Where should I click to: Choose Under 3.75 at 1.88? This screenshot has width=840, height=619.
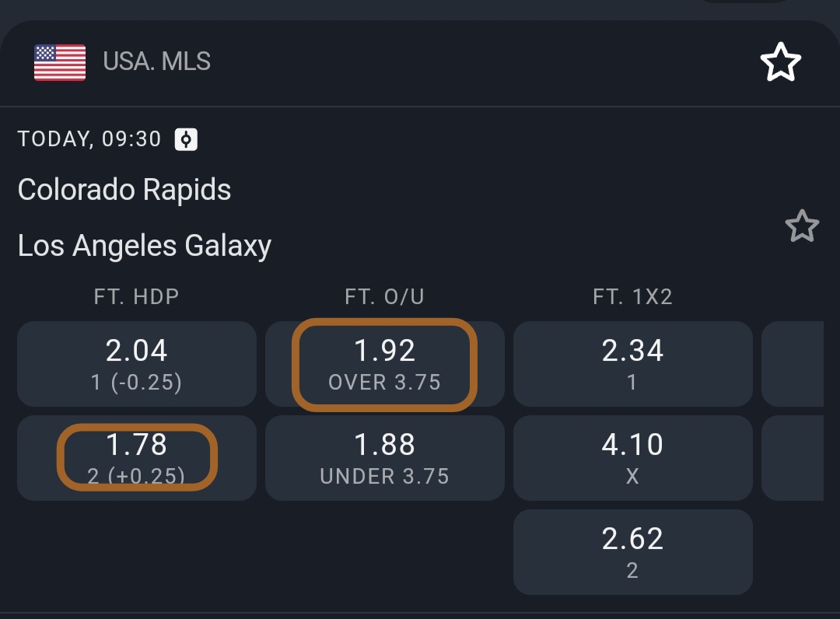384,457
